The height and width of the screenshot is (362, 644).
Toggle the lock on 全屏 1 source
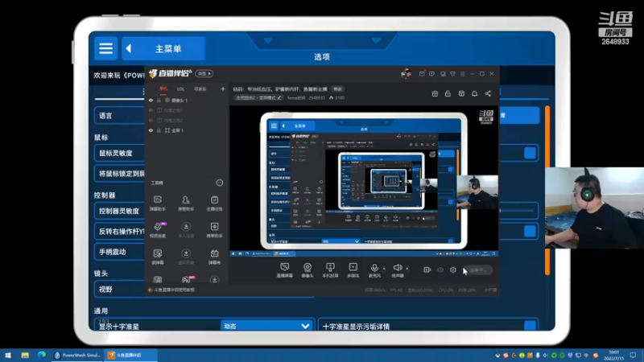[159, 130]
